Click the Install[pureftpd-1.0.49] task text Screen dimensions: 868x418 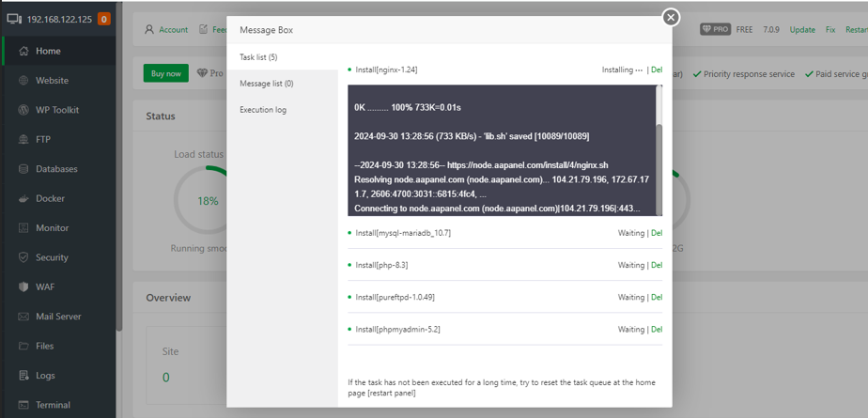click(x=395, y=298)
